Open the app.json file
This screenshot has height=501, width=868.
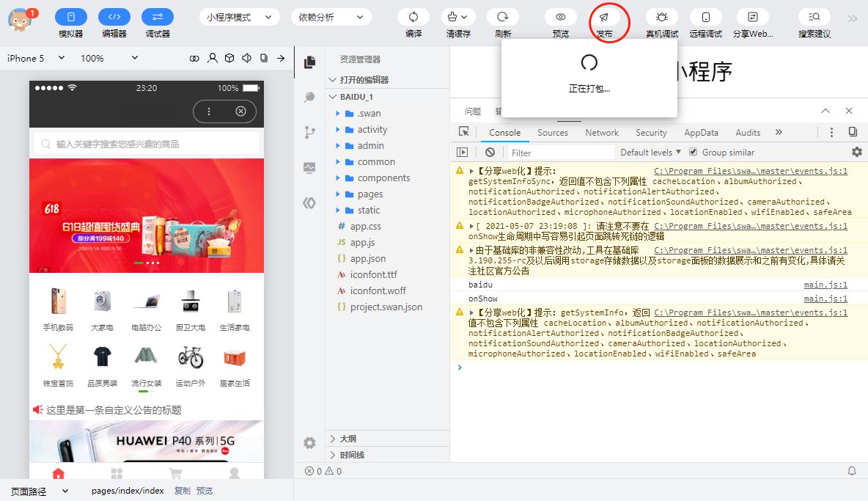click(x=368, y=259)
